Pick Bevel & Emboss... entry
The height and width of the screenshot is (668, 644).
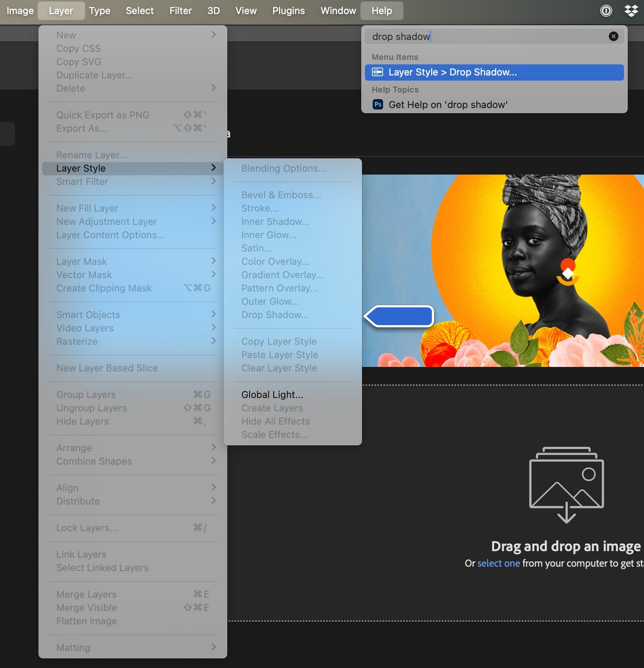292,195
